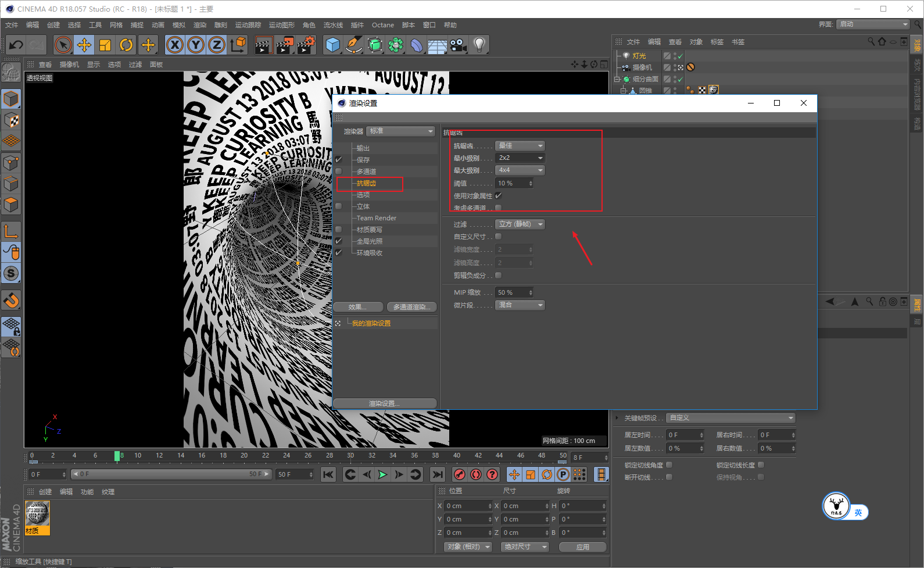
Task: Click the Make Editable icon
Action: pos(11,73)
